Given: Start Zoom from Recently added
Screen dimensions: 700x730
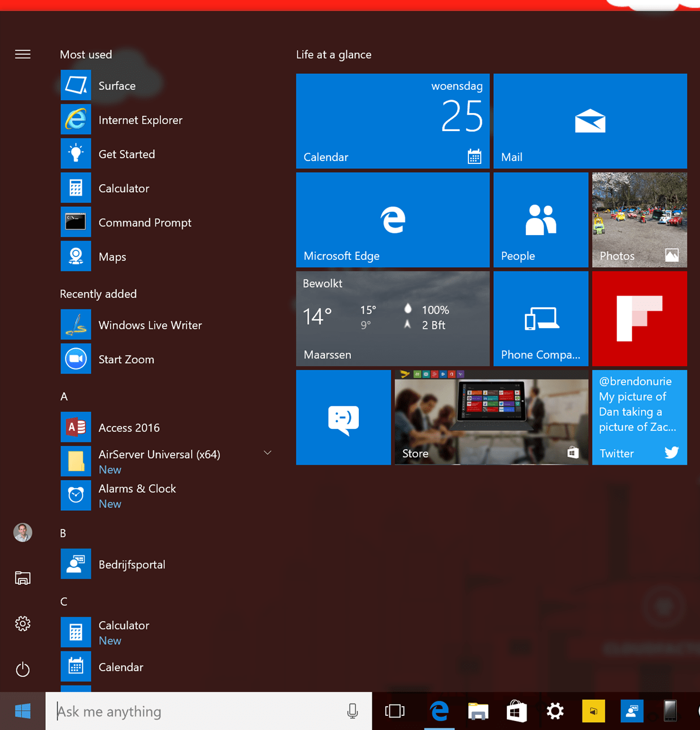Looking at the screenshot, I should point(125,359).
